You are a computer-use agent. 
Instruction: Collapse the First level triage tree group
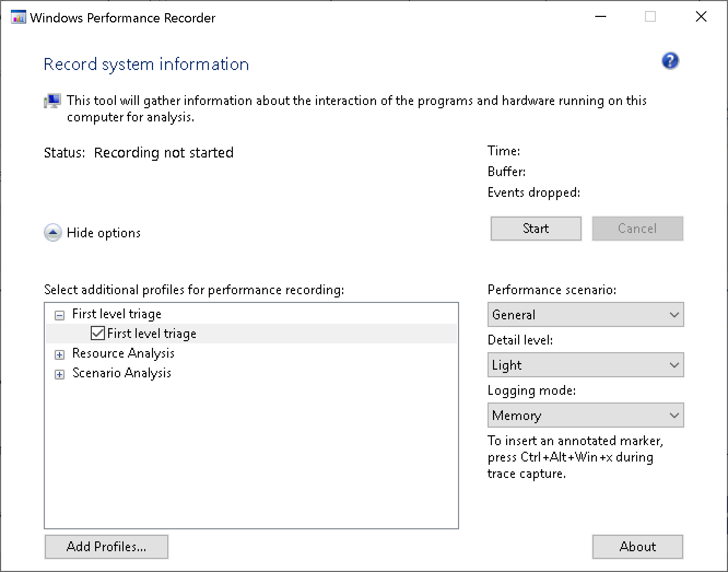click(x=60, y=316)
